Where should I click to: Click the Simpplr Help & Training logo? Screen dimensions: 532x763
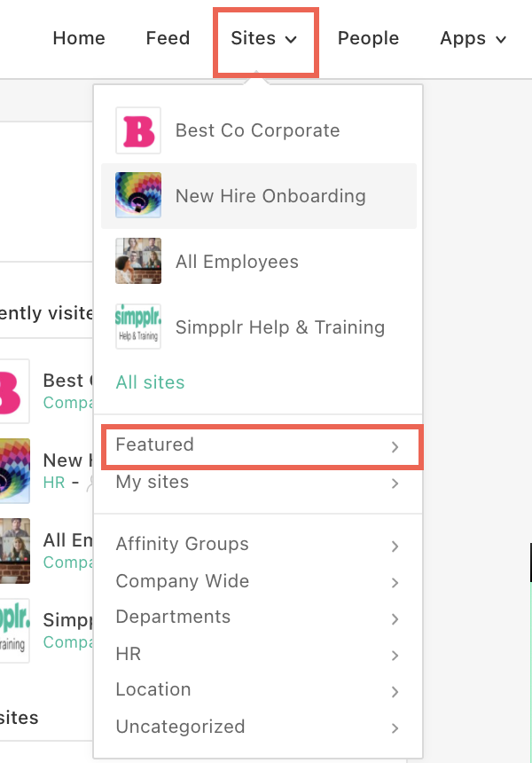point(138,326)
